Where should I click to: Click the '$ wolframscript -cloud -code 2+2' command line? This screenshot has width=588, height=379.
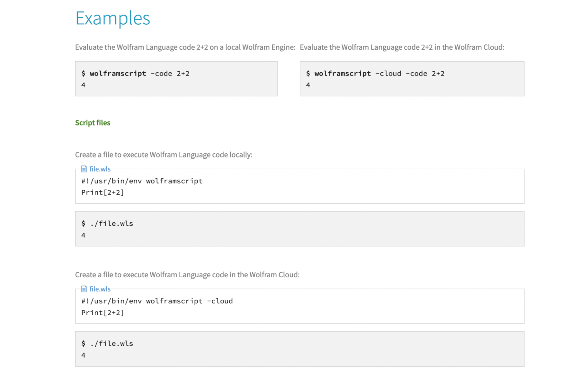pyautogui.click(x=375, y=73)
